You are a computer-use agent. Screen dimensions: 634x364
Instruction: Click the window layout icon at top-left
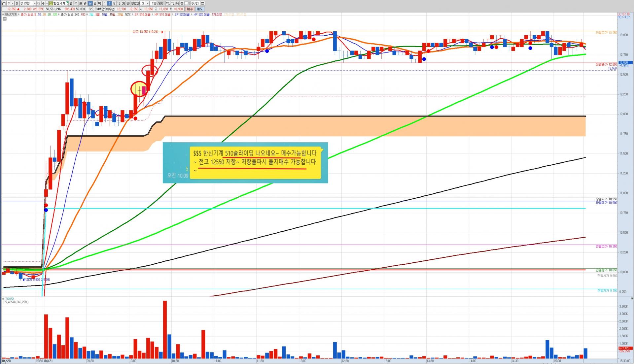tap(4, 3)
